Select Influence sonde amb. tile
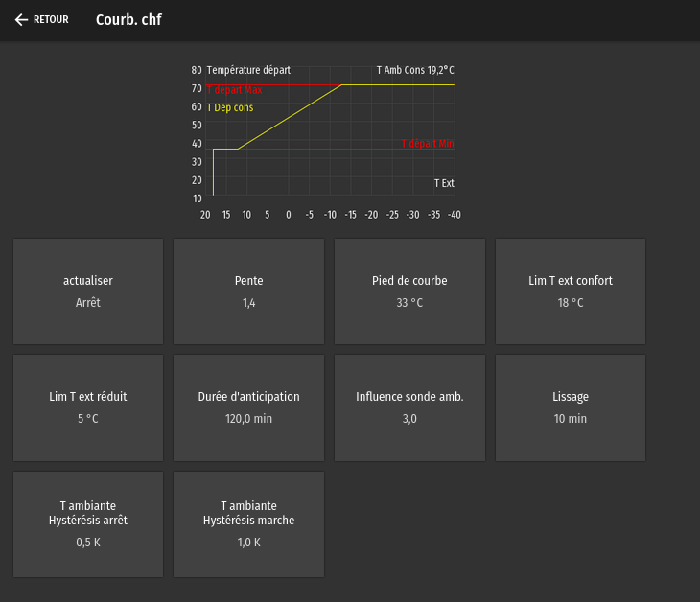This screenshot has height=602, width=700. pos(409,407)
